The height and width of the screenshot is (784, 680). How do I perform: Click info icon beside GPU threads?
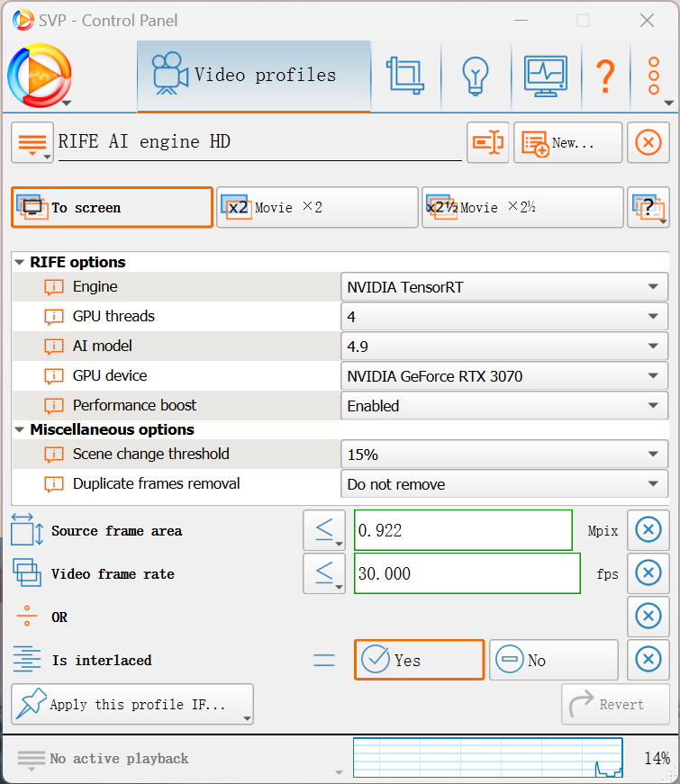tap(54, 317)
